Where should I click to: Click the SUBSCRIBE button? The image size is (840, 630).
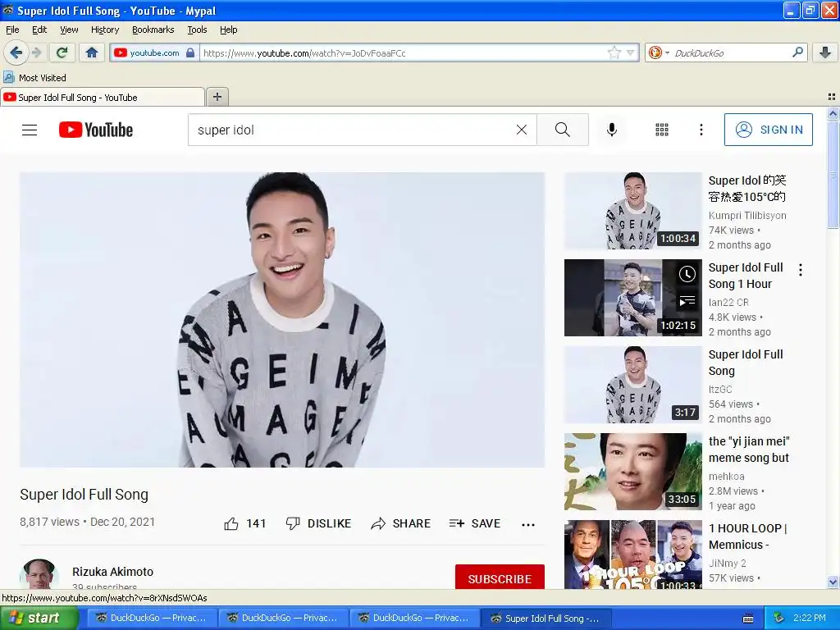tap(500, 578)
